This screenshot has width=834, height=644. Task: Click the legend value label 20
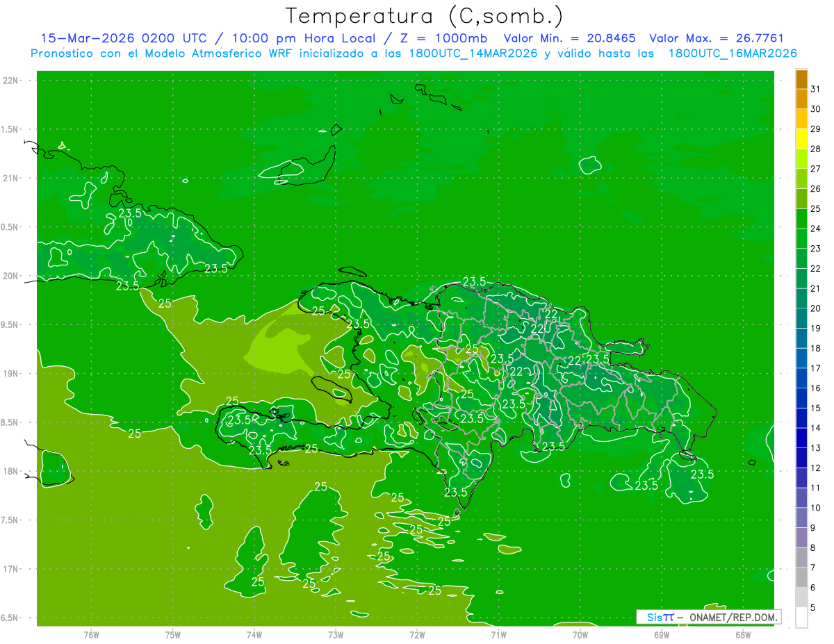(815, 308)
